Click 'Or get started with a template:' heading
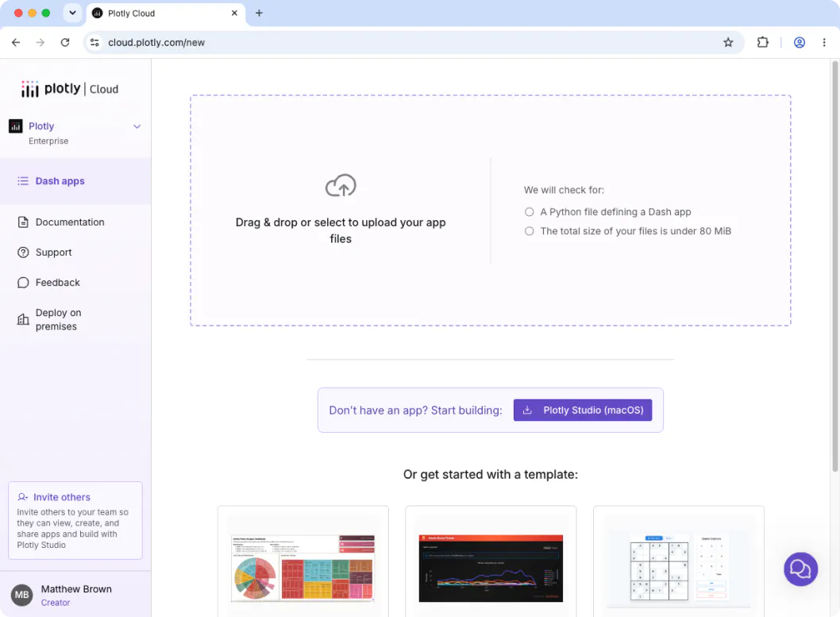Image resolution: width=840 pixels, height=617 pixels. coord(490,475)
